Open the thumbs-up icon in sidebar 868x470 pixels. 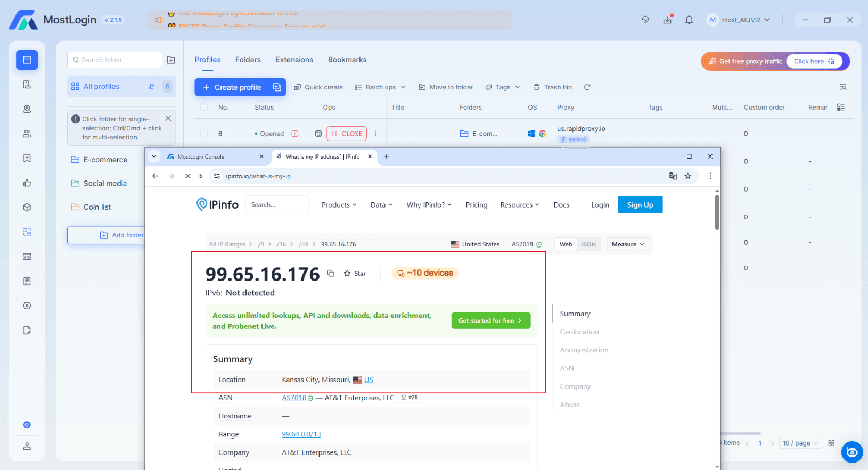27,183
